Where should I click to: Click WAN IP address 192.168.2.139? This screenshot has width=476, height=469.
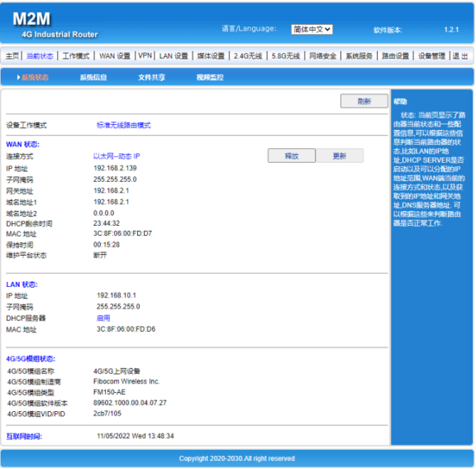tap(115, 168)
